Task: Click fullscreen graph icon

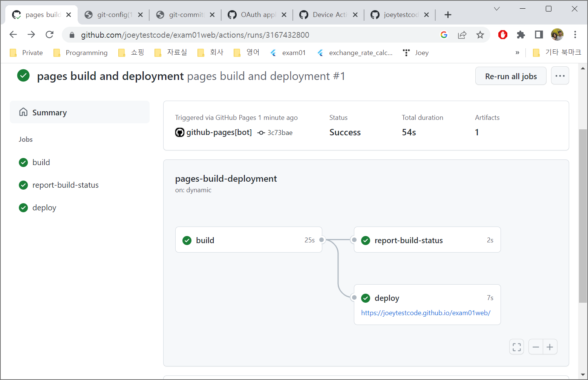Action: [x=517, y=347]
